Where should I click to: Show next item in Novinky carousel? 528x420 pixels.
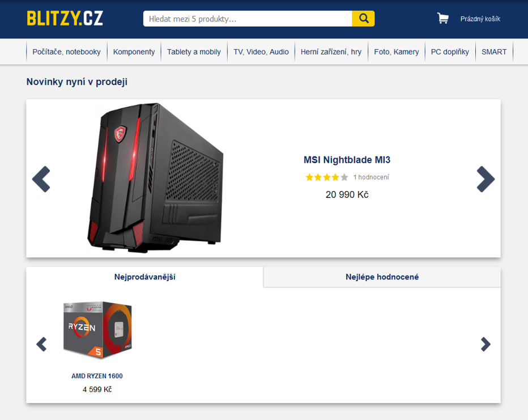[x=486, y=179]
